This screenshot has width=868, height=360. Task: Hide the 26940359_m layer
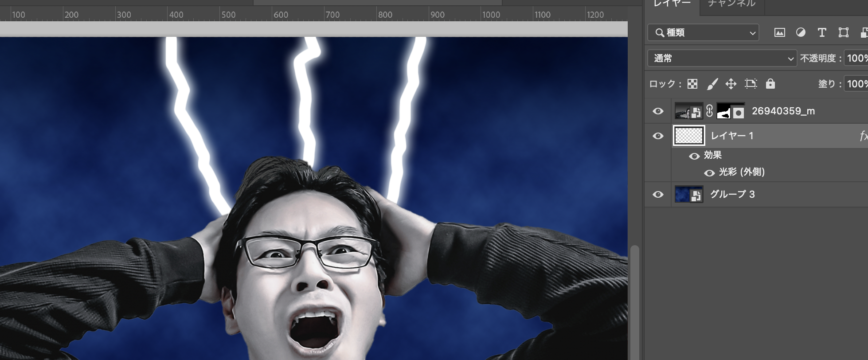658,111
